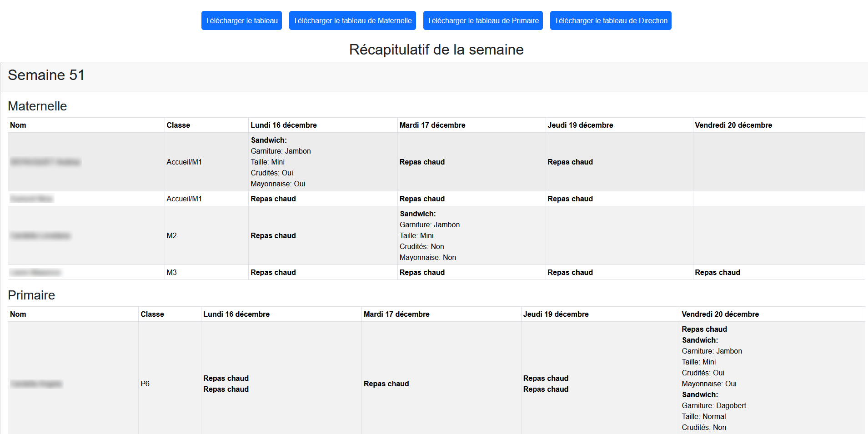
Task: Select the Récapitulatif de la semaine title
Action: [436, 50]
